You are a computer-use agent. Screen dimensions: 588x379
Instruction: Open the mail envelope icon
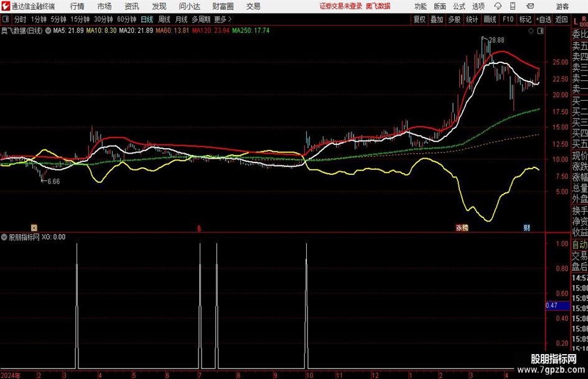[x=530, y=6]
